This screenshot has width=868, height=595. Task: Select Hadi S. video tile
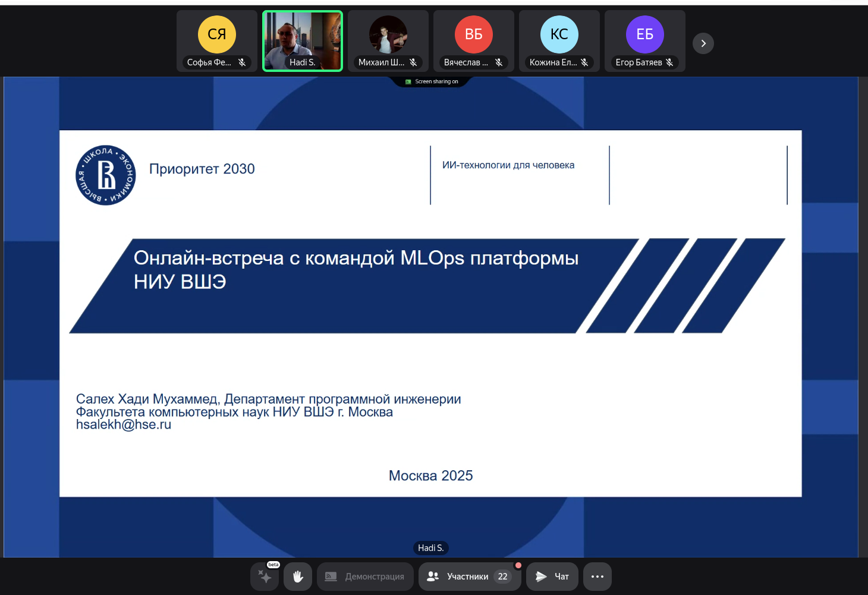point(303,41)
